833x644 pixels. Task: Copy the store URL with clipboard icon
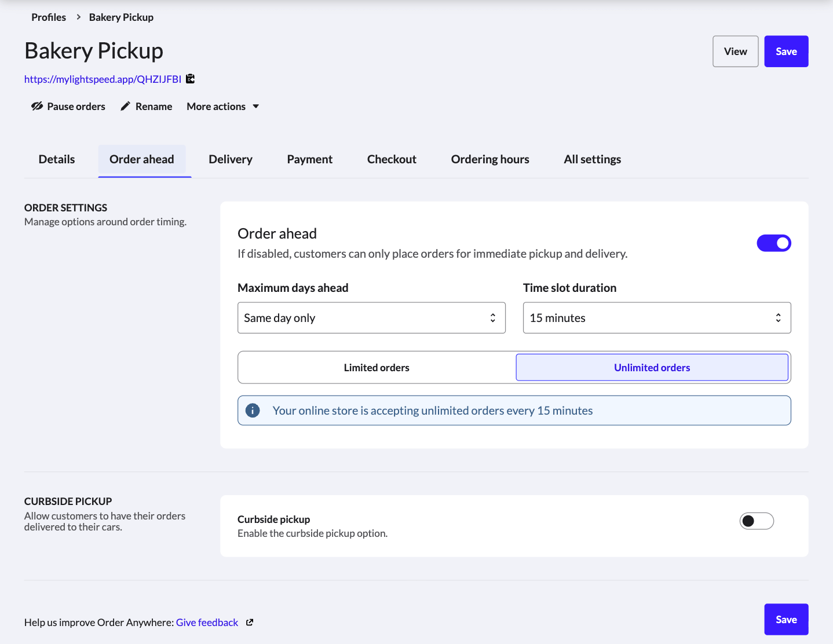(190, 79)
